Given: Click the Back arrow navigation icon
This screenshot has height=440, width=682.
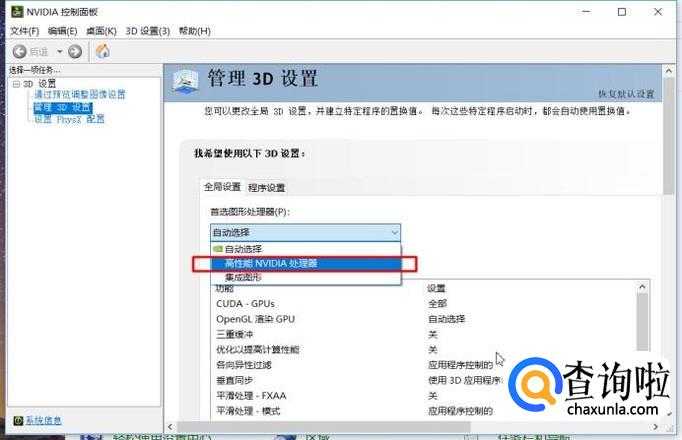Looking at the screenshot, I should pos(19,51).
